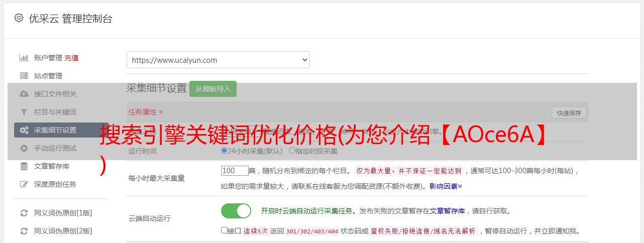
Task: Open the blue 文章暂存库 link in description
Action: tap(448, 211)
